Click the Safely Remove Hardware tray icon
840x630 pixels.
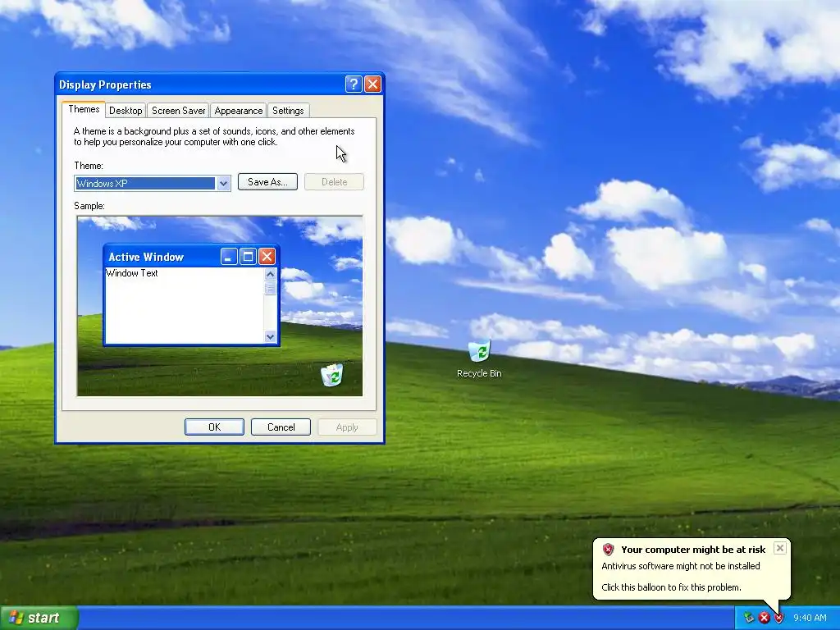(x=749, y=618)
